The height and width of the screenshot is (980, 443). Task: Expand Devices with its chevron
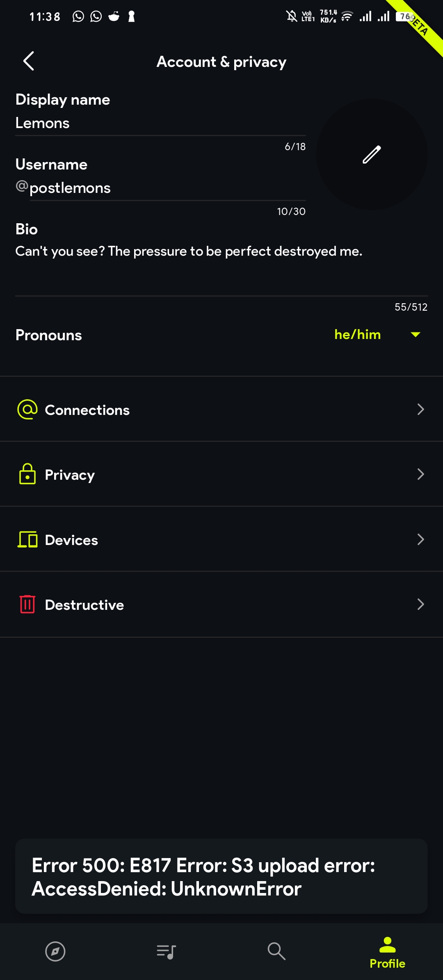pyautogui.click(x=420, y=539)
